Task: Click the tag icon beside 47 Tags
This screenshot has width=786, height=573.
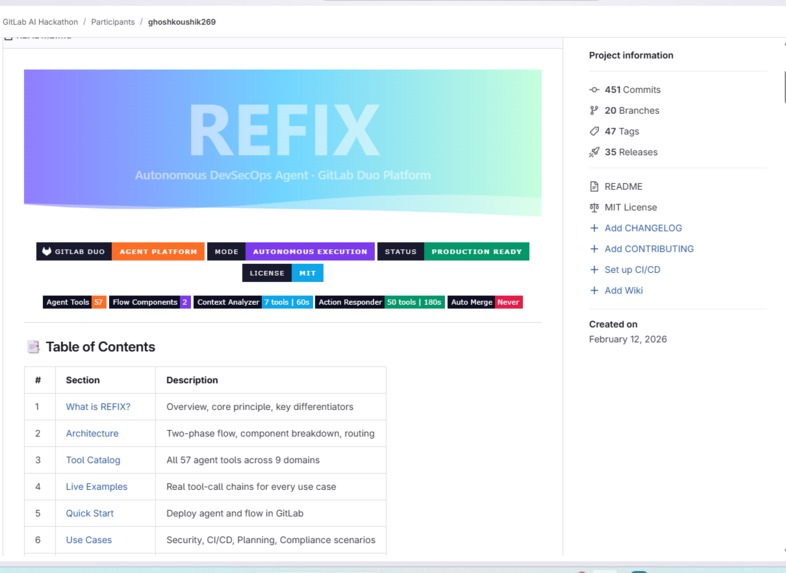Action: (x=594, y=131)
